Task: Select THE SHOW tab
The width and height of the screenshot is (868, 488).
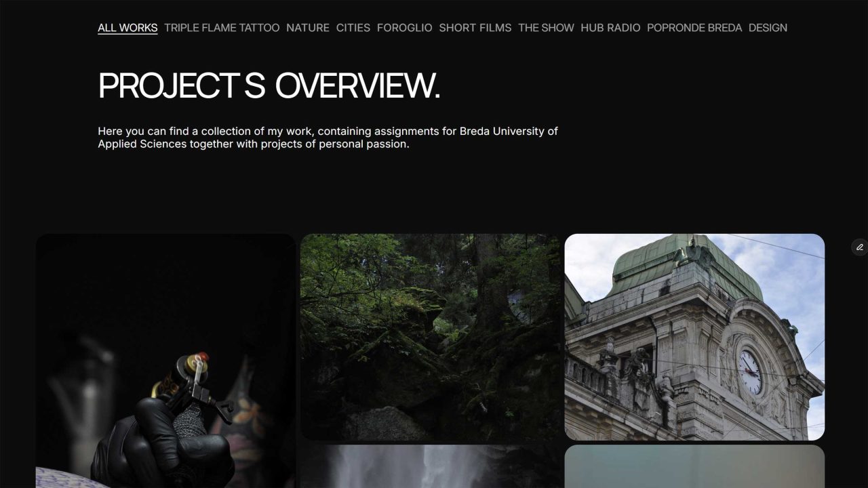Action: pos(546,28)
